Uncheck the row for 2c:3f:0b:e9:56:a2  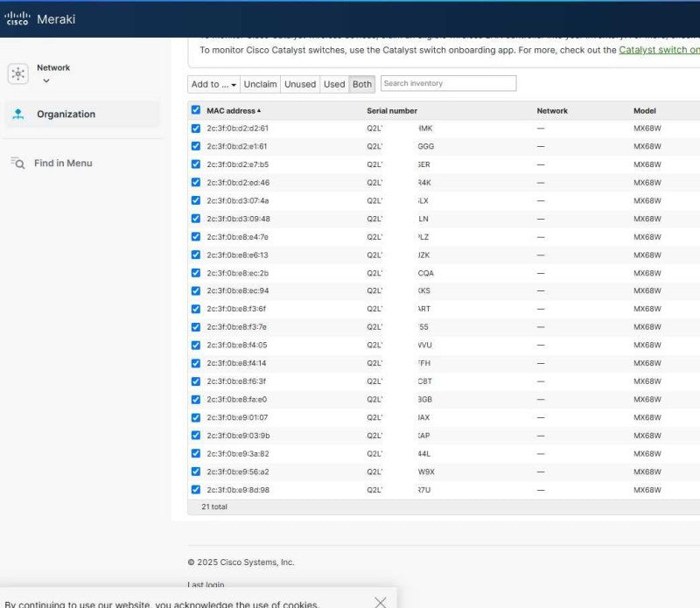[x=195, y=472]
